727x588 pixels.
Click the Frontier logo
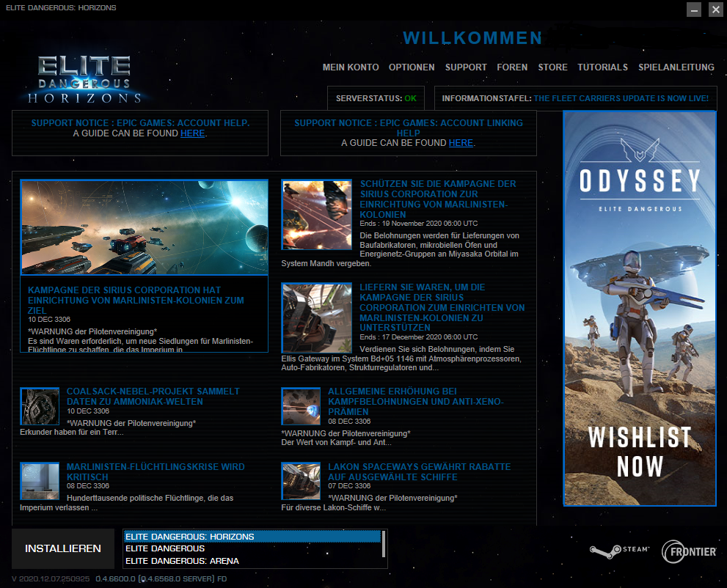(x=689, y=551)
